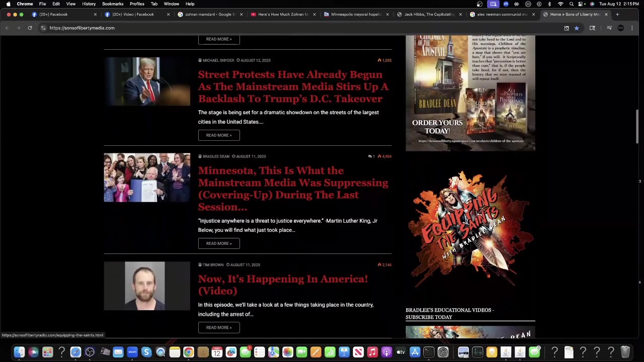Open Maps from the dock
The image size is (644, 362).
(x=273, y=352)
